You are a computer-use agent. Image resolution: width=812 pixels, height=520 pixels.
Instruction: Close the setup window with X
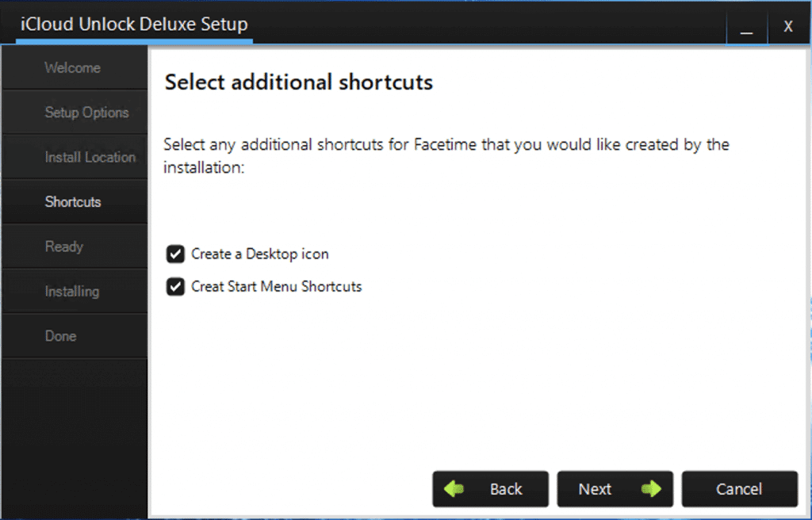click(x=787, y=26)
